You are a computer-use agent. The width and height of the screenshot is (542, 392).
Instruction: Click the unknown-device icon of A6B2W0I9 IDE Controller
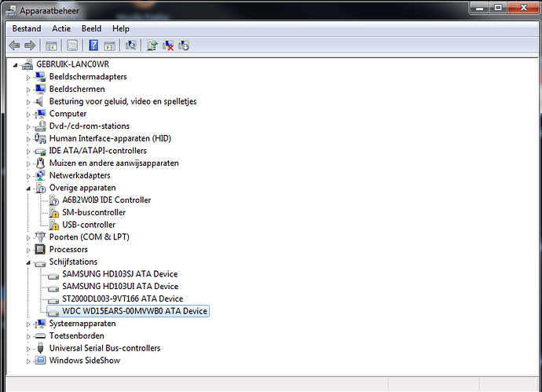coord(54,200)
